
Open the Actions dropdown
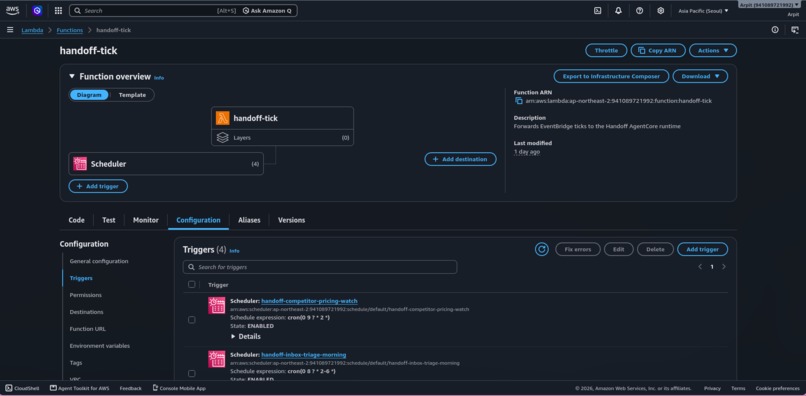(x=713, y=50)
